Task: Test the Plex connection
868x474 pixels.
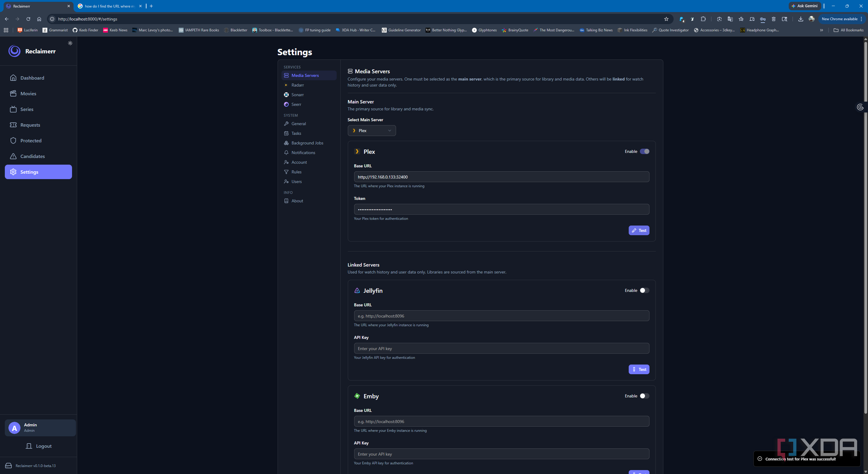Action: (639, 230)
